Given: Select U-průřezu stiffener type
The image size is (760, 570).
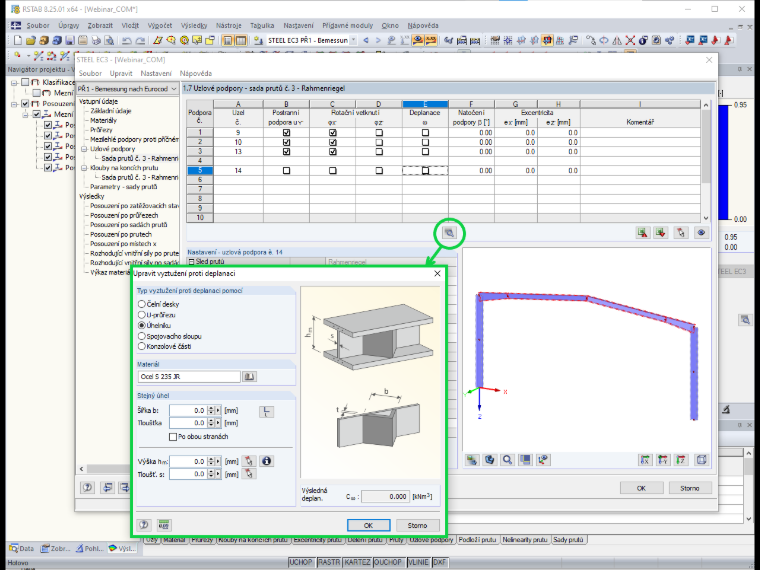Looking at the screenshot, I should click(x=142, y=315).
